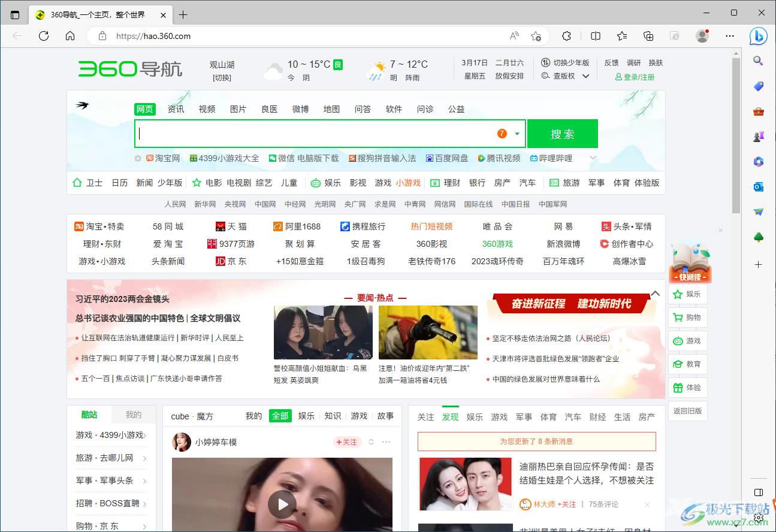This screenshot has height=532, width=776.
Task: Click the green 搜索 button
Action: (x=563, y=134)
